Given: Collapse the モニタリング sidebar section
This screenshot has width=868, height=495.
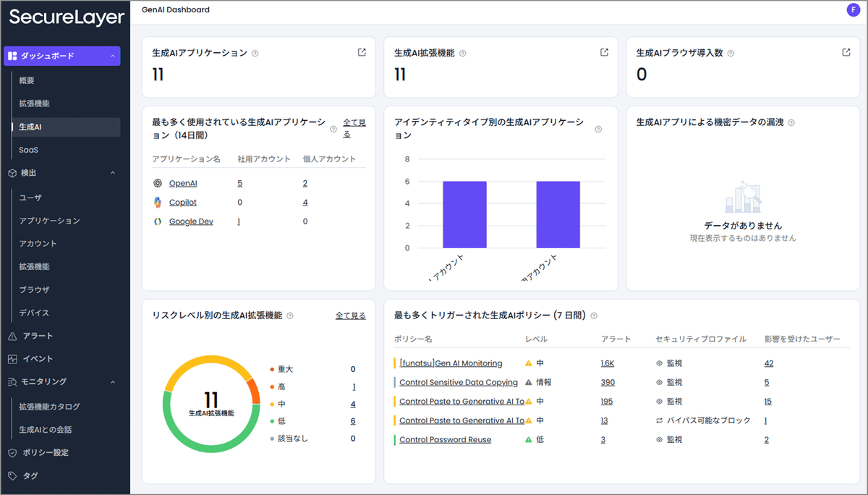Looking at the screenshot, I should [x=113, y=382].
